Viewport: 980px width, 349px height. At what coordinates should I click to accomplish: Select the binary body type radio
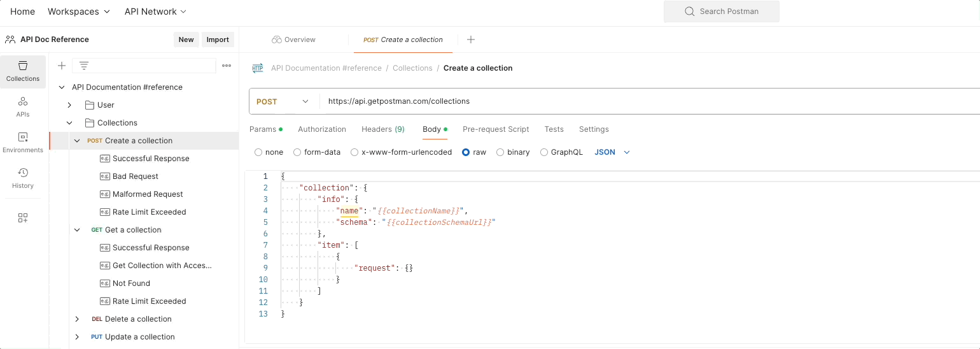[500, 152]
